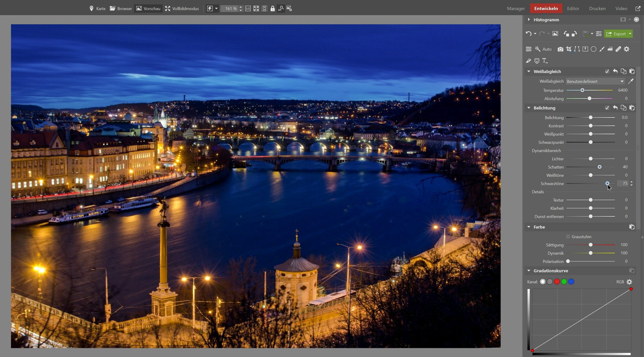This screenshot has height=357, width=644.
Task: Switch to the Editor module
Action: (x=573, y=9)
